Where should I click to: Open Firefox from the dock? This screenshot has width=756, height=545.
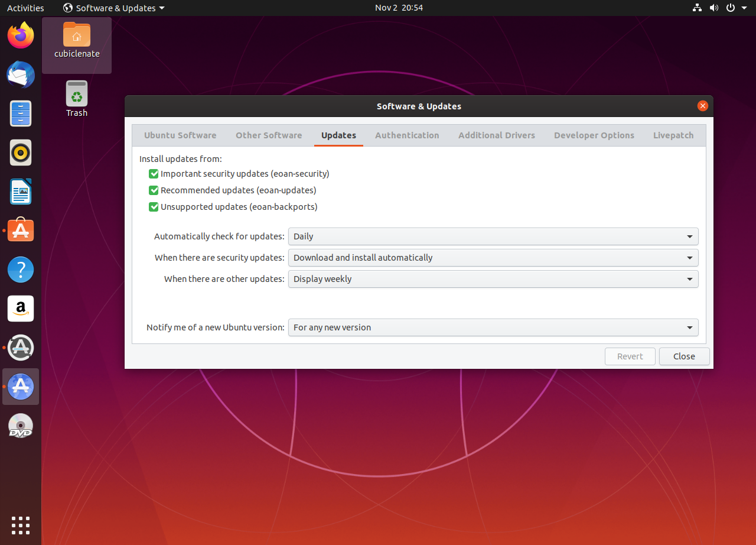[x=21, y=35]
